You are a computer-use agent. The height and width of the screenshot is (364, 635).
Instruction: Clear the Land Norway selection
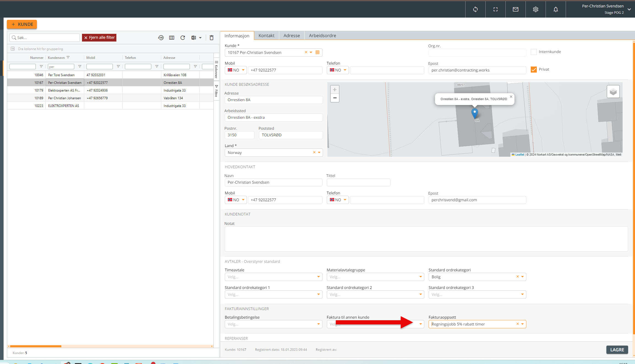[314, 152]
